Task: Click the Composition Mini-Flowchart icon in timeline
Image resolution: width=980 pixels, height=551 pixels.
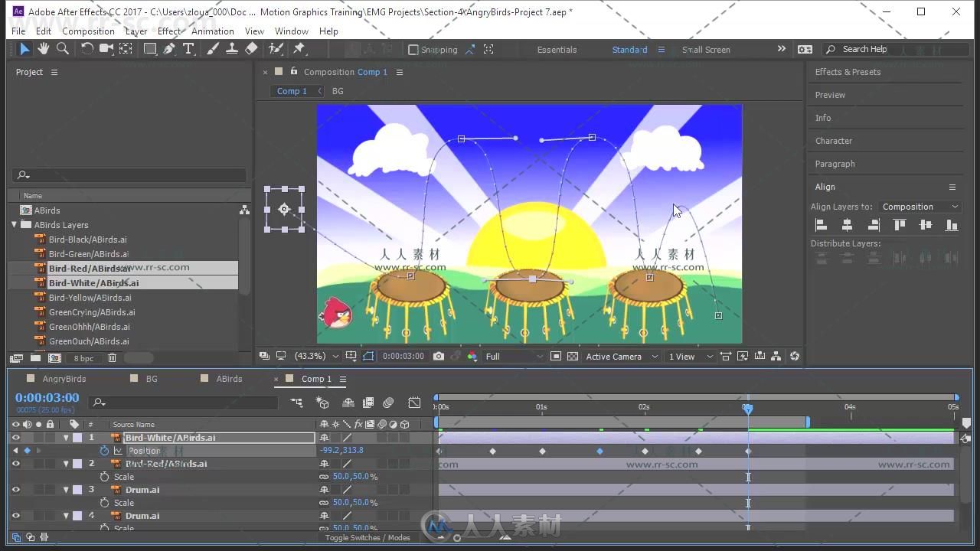Action: pyautogui.click(x=297, y=403)
